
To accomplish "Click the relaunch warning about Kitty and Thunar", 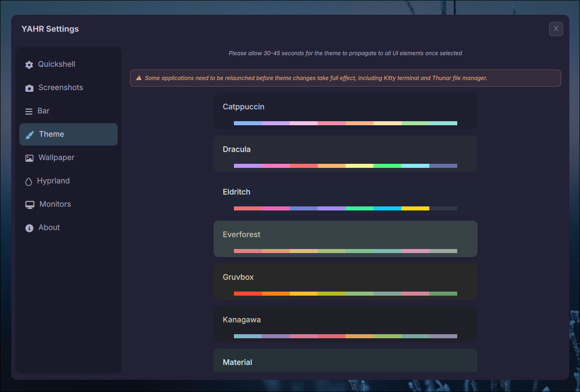I will point(345,78).
